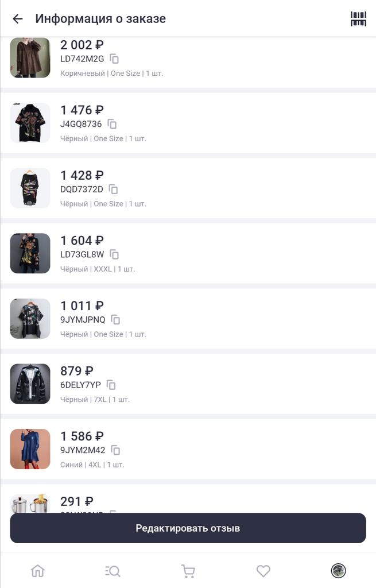Viewport: 376px width, 588px height.
Task: Copy the product code 6DELY7YP
Action: (111, 385)
